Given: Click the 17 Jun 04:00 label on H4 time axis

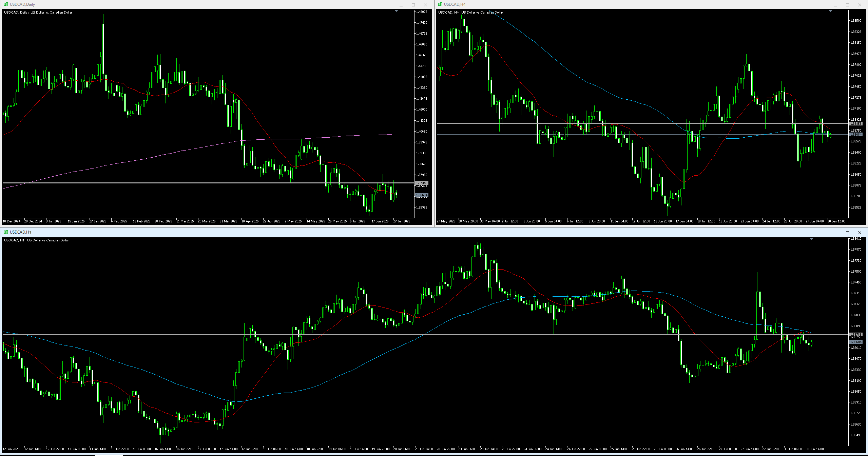Looking at the screenshot, I should click(684, 221).
